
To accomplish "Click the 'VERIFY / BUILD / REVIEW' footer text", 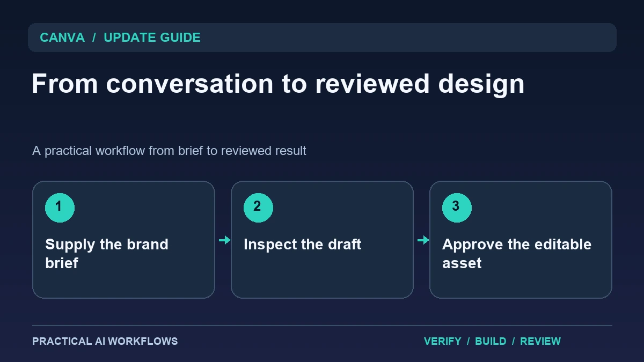I will 492,341.
